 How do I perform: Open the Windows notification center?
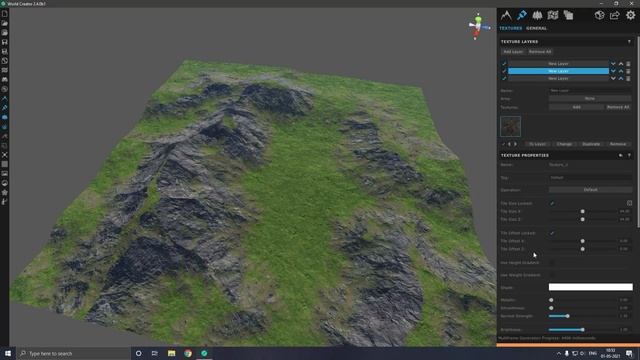(629, 353)
